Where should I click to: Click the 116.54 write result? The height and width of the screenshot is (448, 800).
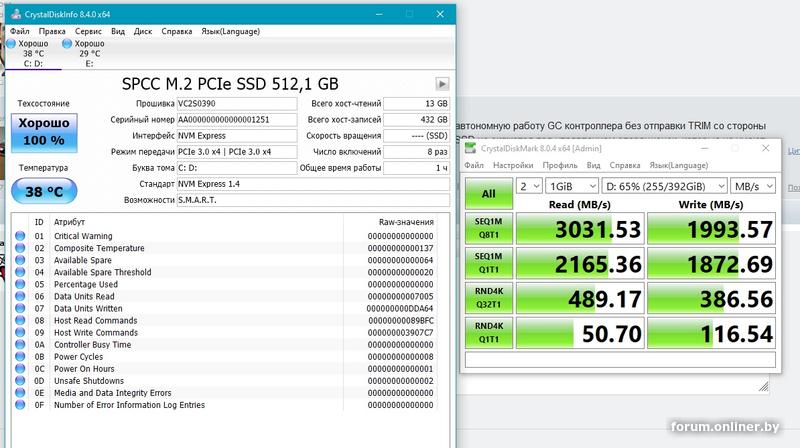pyautogui.click(x=711, y=333)
